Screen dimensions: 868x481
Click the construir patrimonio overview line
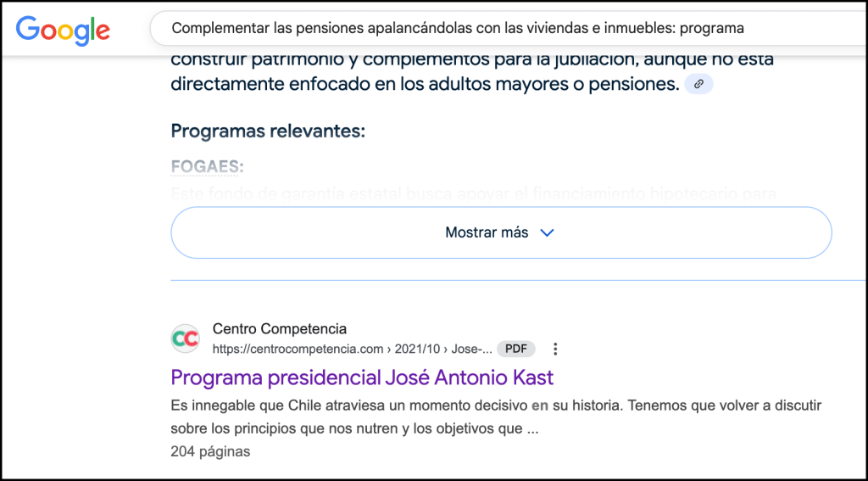point(472,59)
